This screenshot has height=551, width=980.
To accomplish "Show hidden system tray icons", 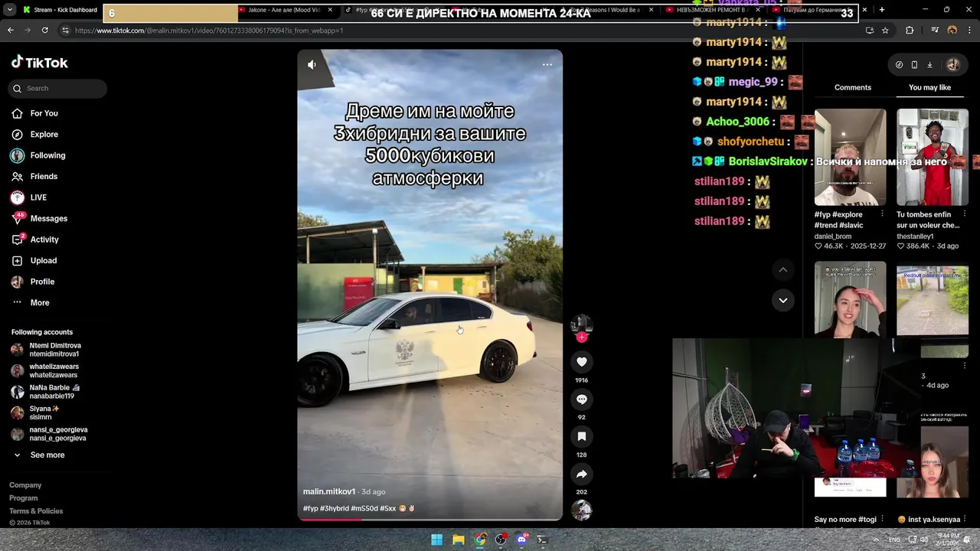I will point(877,540).
